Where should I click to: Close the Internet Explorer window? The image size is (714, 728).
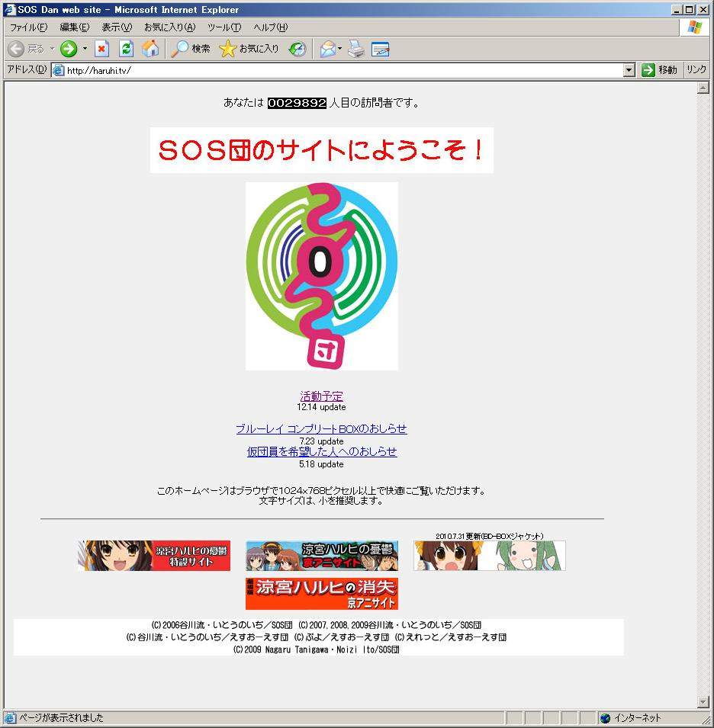(702, 10)
